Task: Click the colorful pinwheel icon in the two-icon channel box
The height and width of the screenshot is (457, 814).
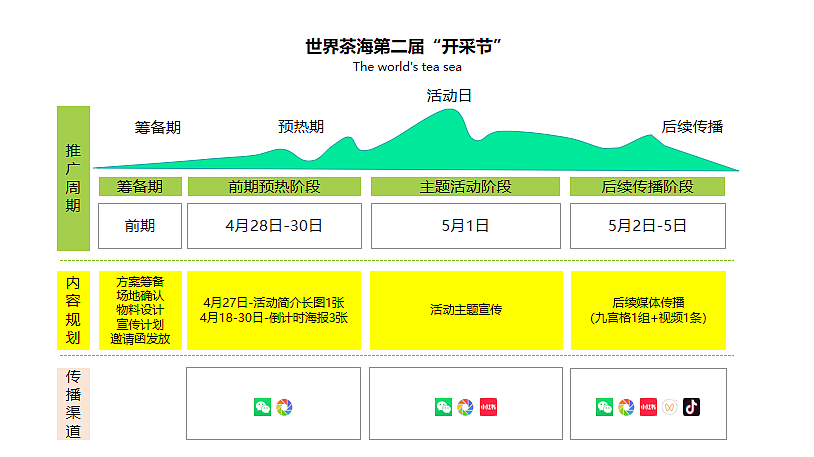Action: pos(284,407)
